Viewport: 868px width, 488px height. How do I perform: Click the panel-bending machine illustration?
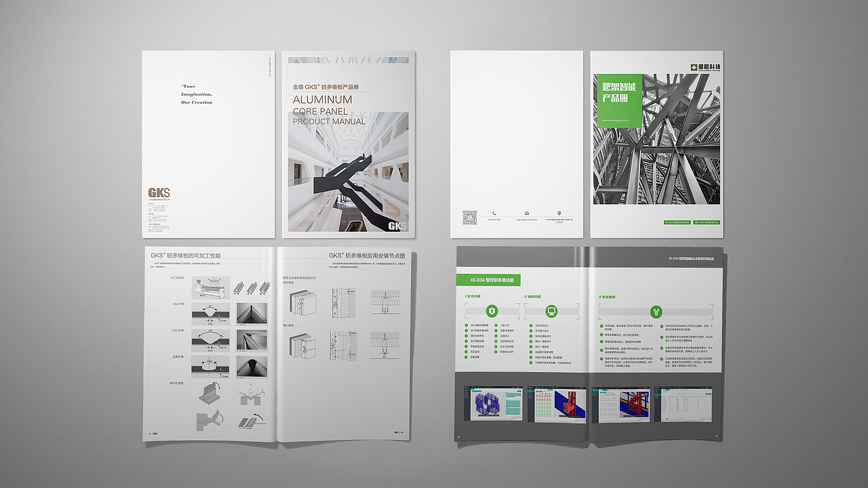(211, 288)
